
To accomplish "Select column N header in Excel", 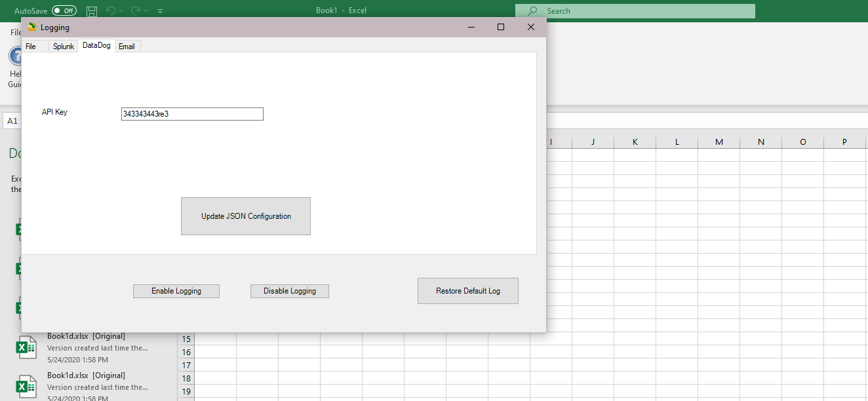I will (x=760, y=142).
